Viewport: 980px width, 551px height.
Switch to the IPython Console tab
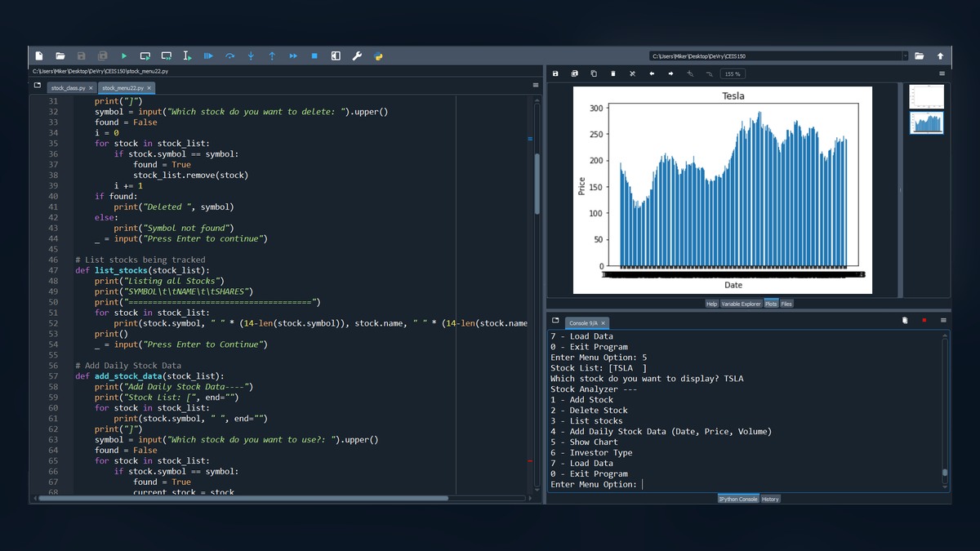pyautogui.click(x=738, y=499)
